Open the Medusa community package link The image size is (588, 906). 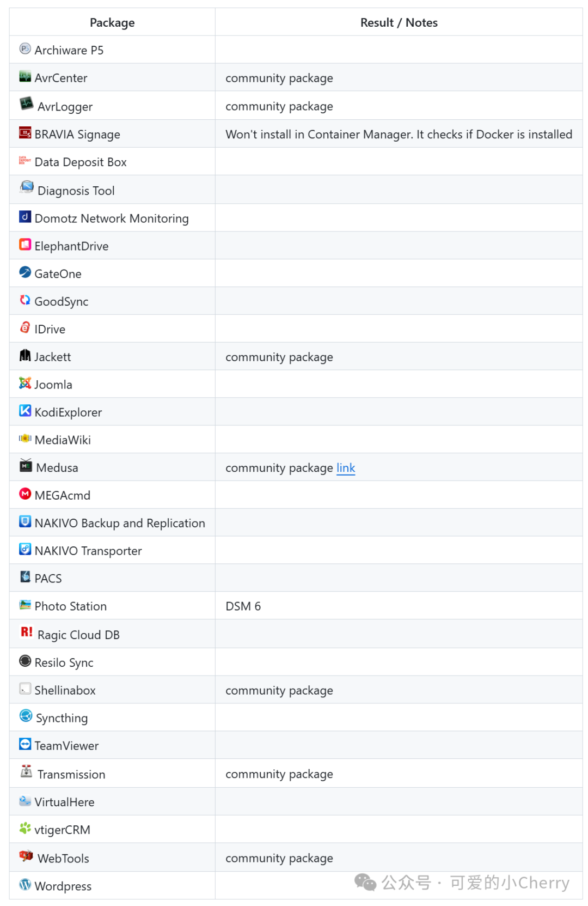pos(346,468)
